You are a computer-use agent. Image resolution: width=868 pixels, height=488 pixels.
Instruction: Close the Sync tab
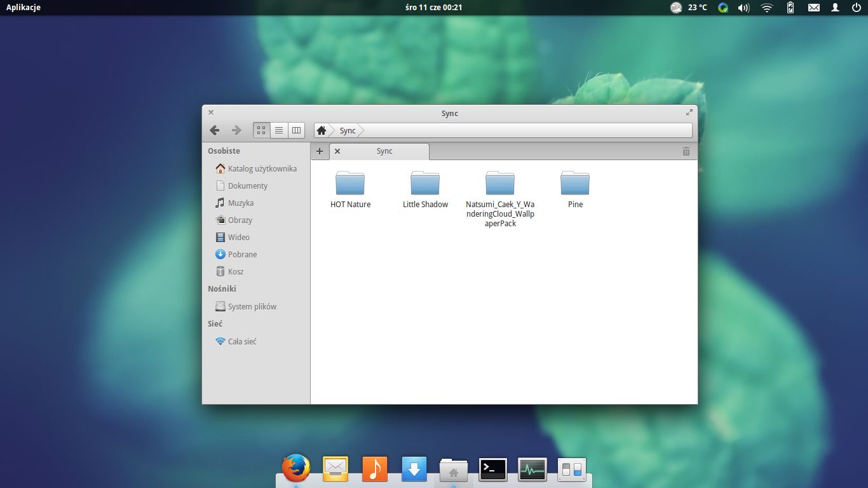point(337,151)
